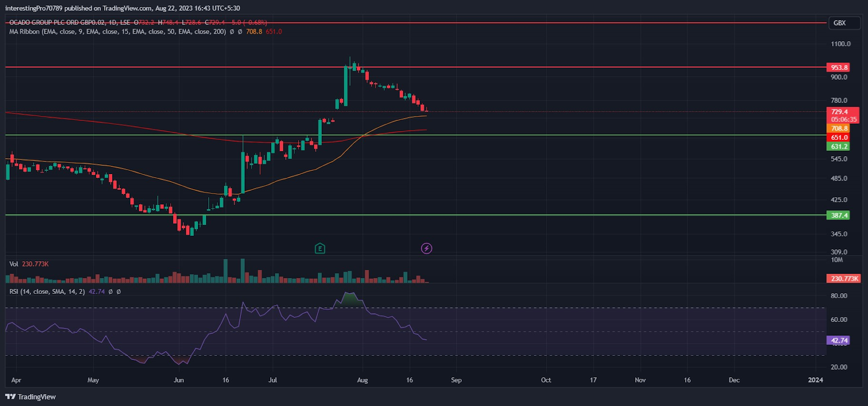868x406 pixels.
Task: Click the 230.773K volume axis label
Action: click(844, 279)
